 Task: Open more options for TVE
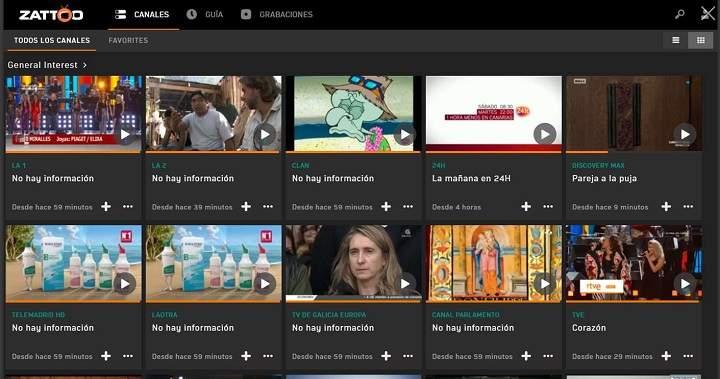tap(688, 356)
